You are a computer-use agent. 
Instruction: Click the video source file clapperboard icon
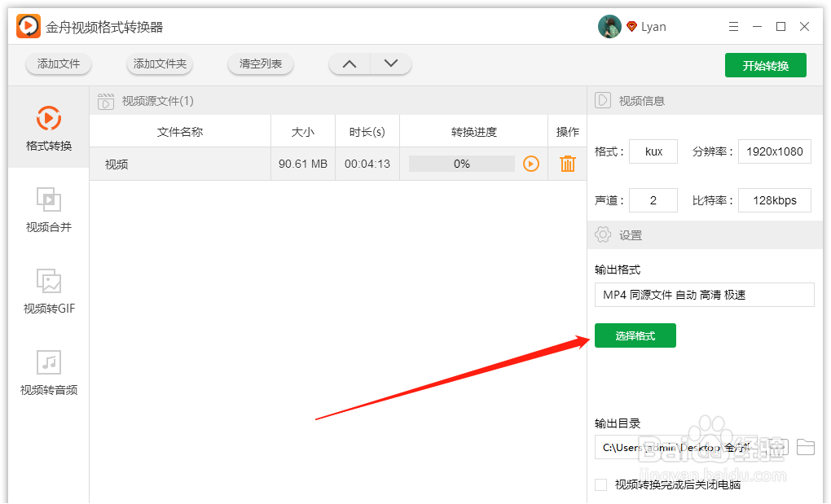pyautogui.click(x=105, y=101)
